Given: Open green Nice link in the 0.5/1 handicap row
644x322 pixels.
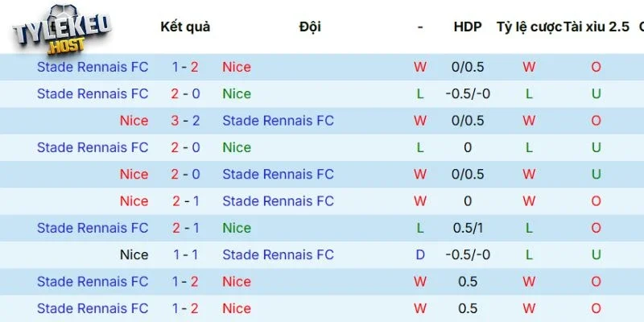Looking at the screenshot, I should [x=237, y=228].
